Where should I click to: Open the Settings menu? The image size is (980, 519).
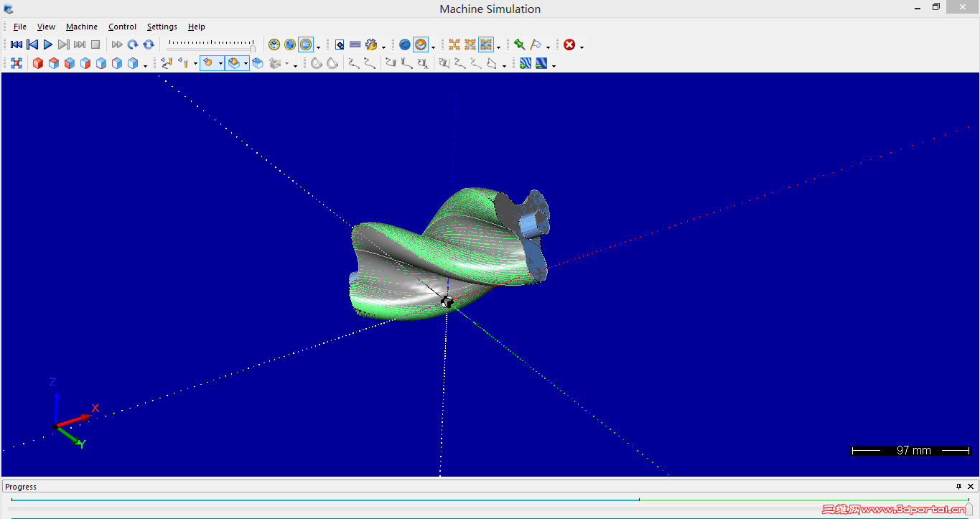[162, 27]
